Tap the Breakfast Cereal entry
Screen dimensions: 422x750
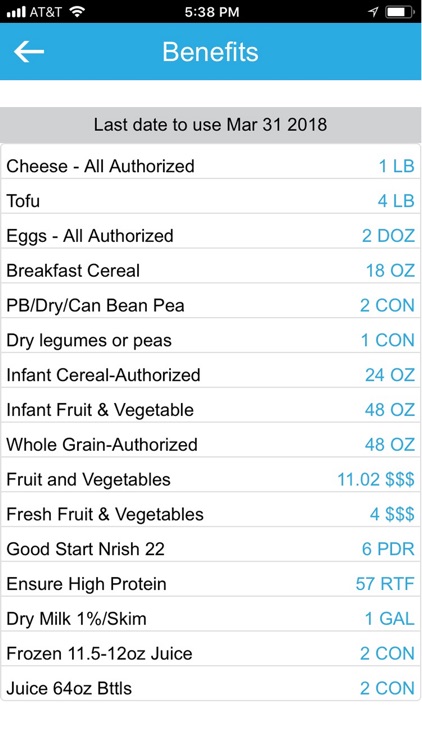pyautogui.click(x=211, y=271)
